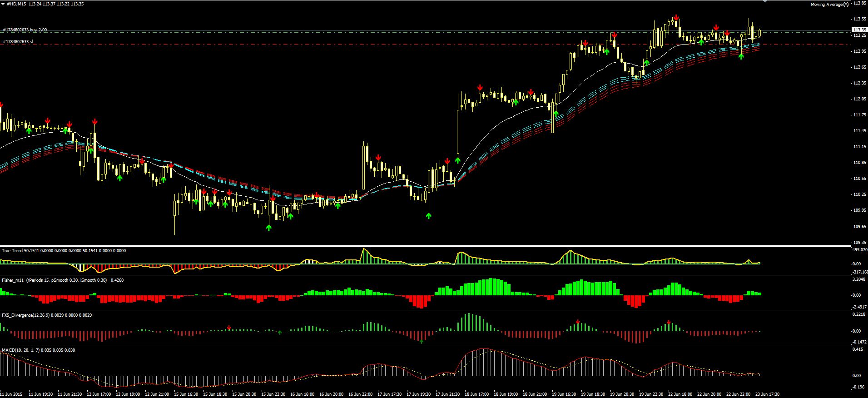Click the 16 Jun 18:00 time label
This screenshot has height=398, width=868.
303,394
